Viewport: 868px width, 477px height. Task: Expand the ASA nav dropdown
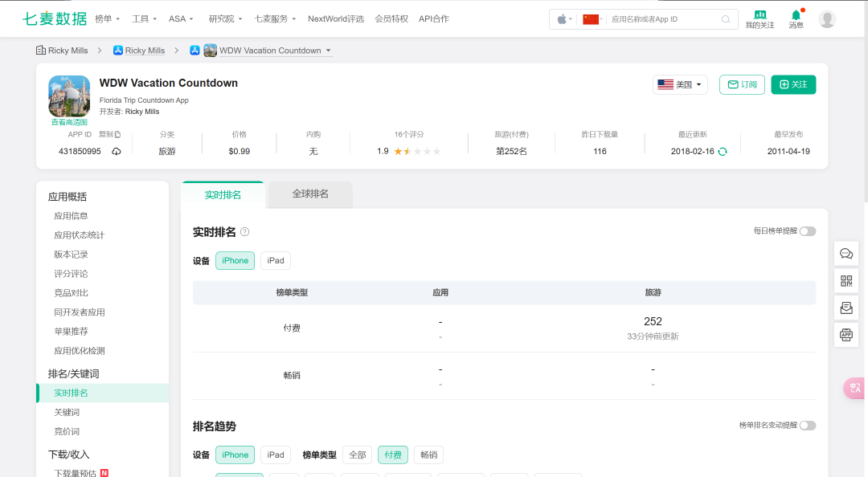tap(181, 18)
